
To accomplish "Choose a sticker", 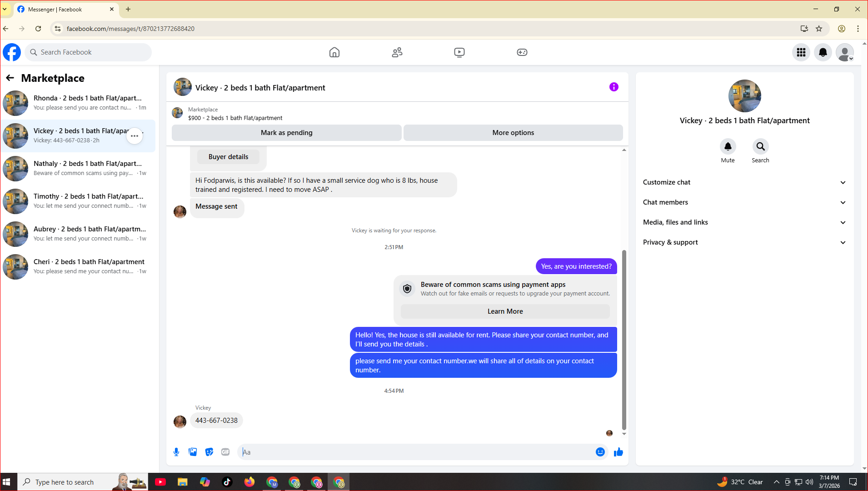I will pos(209,452).
